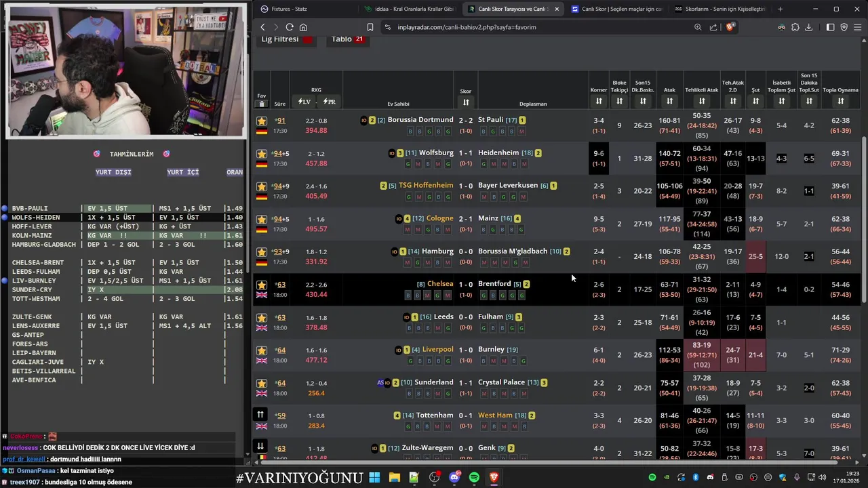Open the browser extensions puzzle icon
This screenshot has width=868, height=488.
pos(795,27)
